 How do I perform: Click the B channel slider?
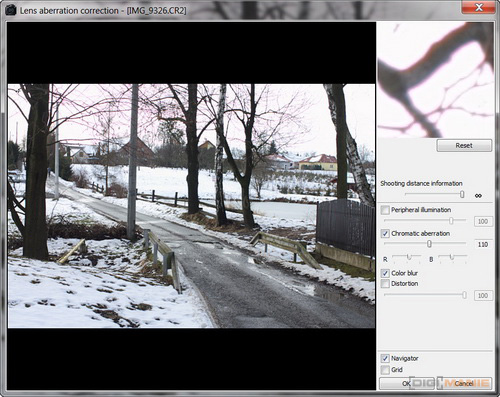pos(453,257)
